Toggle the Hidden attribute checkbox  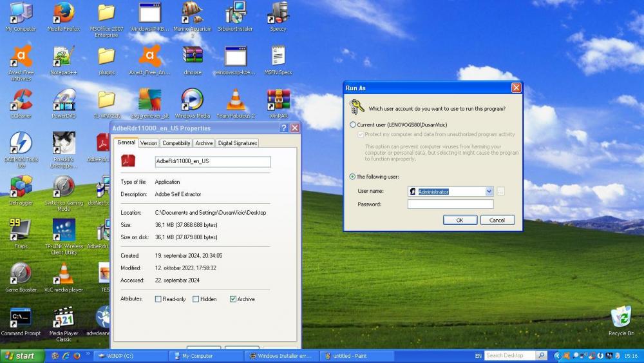196,299
